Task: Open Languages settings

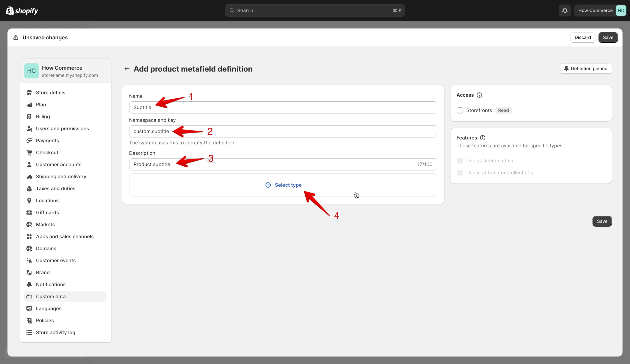Action: [x=65, y=308]
